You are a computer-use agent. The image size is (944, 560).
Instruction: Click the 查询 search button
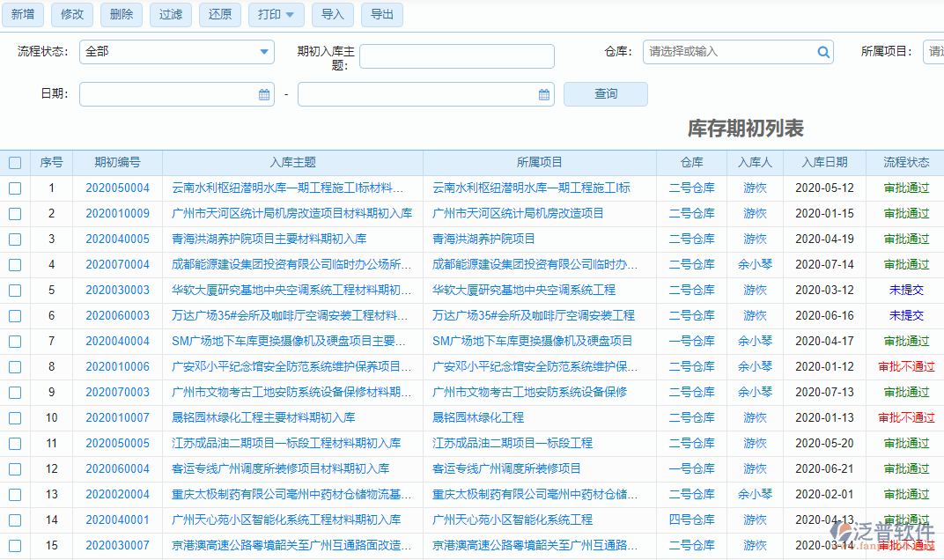(605, 93)
